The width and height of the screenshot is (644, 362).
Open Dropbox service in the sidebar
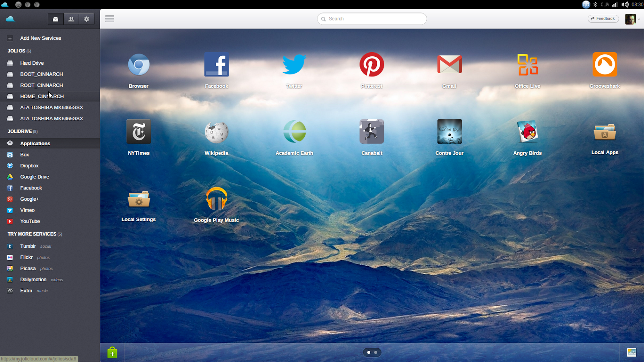tap(50, 166)
